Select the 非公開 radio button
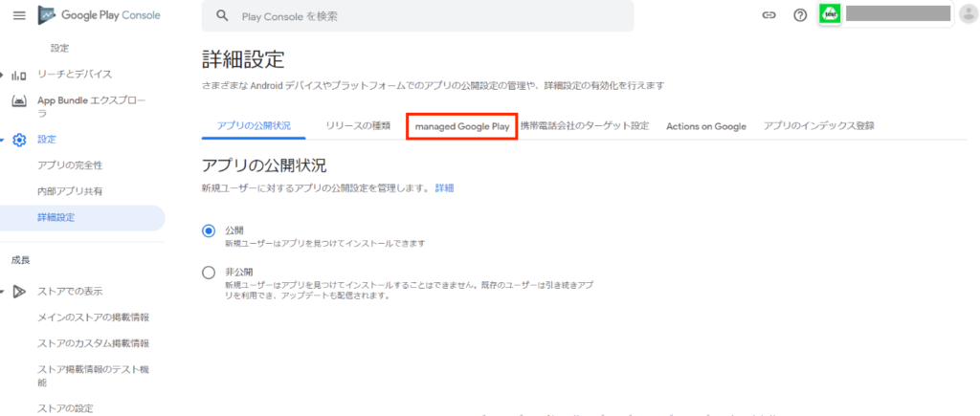Viewport: 980px width, 416px height. 209,273
